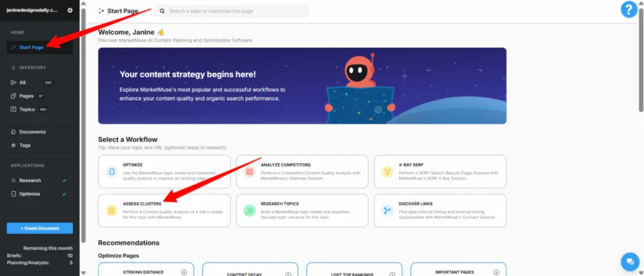The width and height of the screenshot is (644, 276).
Task: Click the Start Page sparkle icon in header
Action: [101, 11]
